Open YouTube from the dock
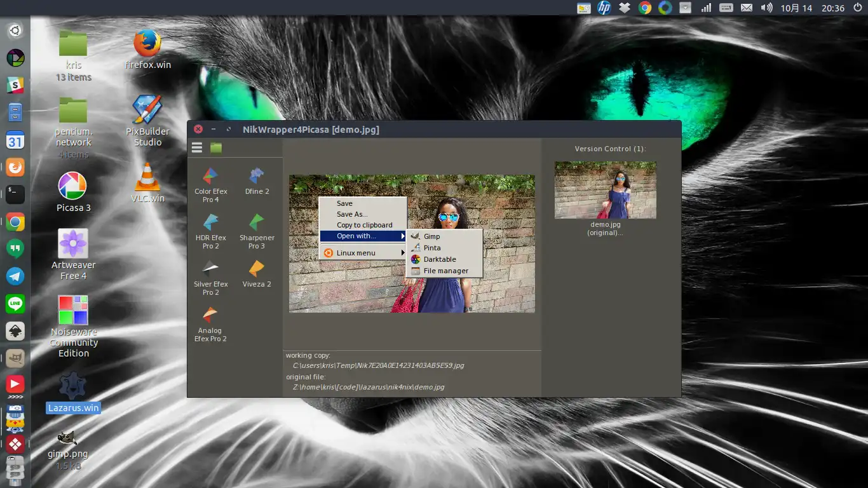This screenshot has height=488, width=868. point(15,384)
